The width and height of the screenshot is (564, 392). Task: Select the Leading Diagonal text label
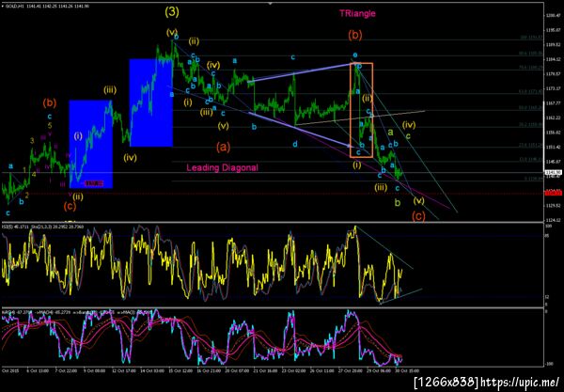222,167
